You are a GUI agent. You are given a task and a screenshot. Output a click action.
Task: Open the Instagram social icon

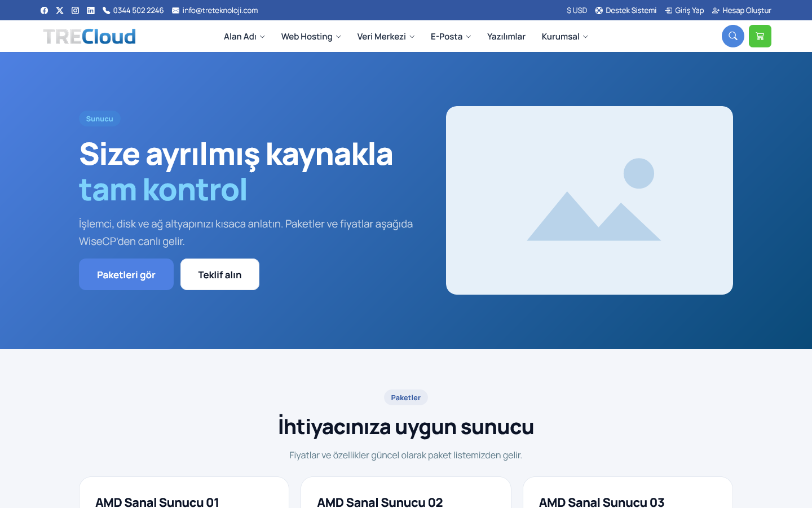pyautogui.click(x=75, y=10)
